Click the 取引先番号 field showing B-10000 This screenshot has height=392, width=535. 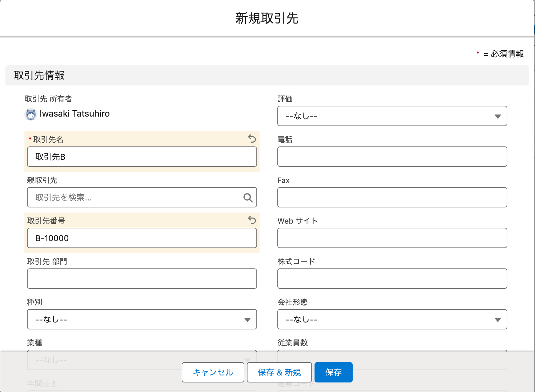pos(142,238)
